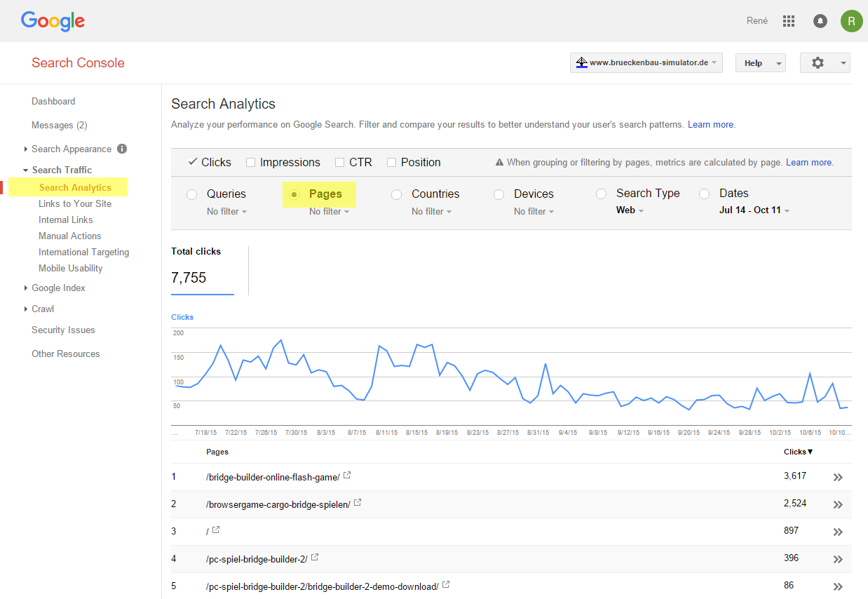868x599 pixels.
Task: Click double-arrow icon for /browsergame-cargo-bridge-spielen/ row
Action: click(x=837, y=504)
